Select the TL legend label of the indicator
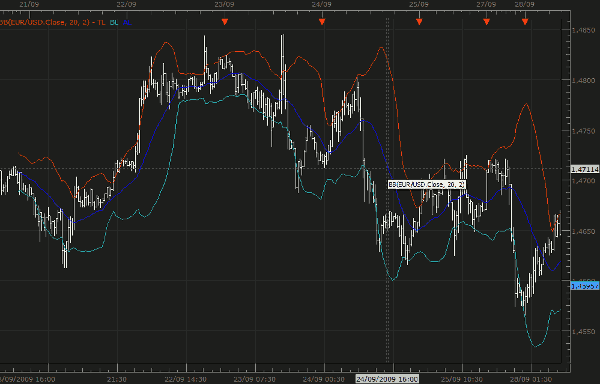The height and width of the screenshot is (384, 600). 101,23
